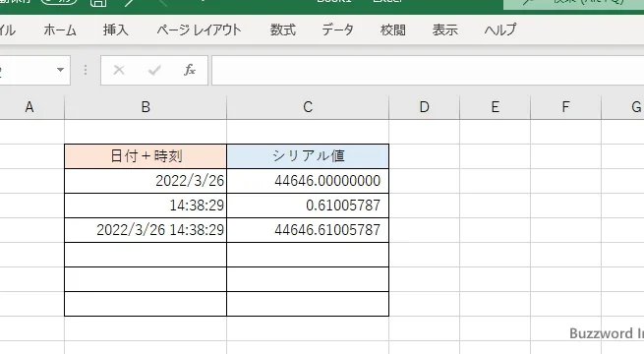The image size is (644, 354).
Task: Select the cell showing 14:38:29
Action: [146, 206]
